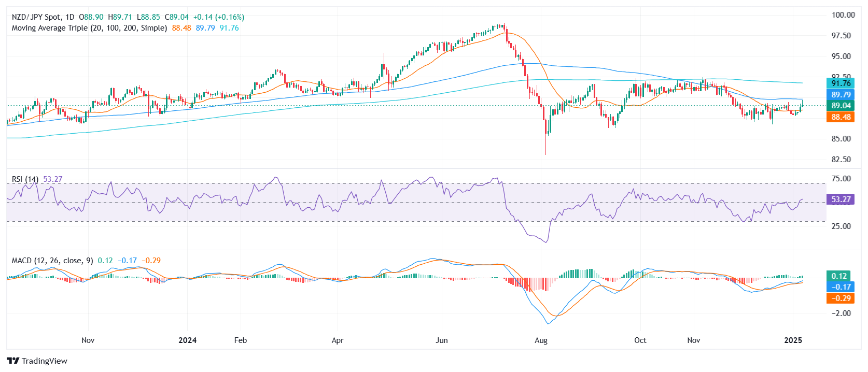Click the 2025 marker on time axis
The width and height of the screenshot is (868, 372).
[793, 340]
